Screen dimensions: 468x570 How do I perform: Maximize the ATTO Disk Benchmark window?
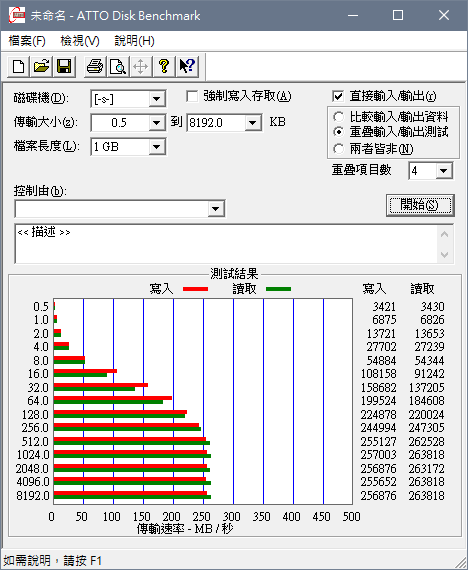398,15
